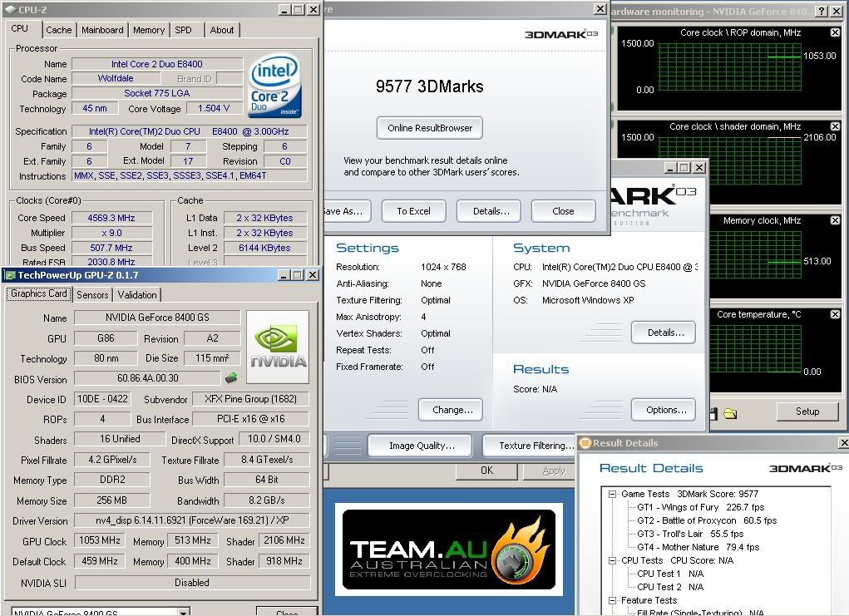Screen dimensions: 849x616
Task: Select the SPD tab in CPU-Z
Action: click(184, 30)
